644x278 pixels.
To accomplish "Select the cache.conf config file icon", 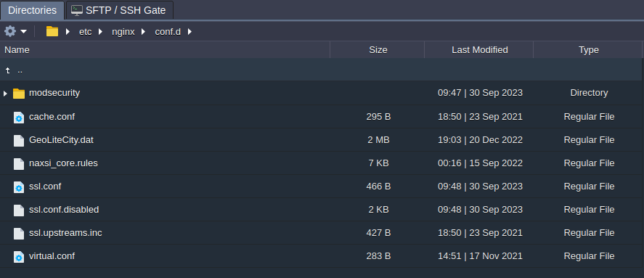I will pos(19,118).
